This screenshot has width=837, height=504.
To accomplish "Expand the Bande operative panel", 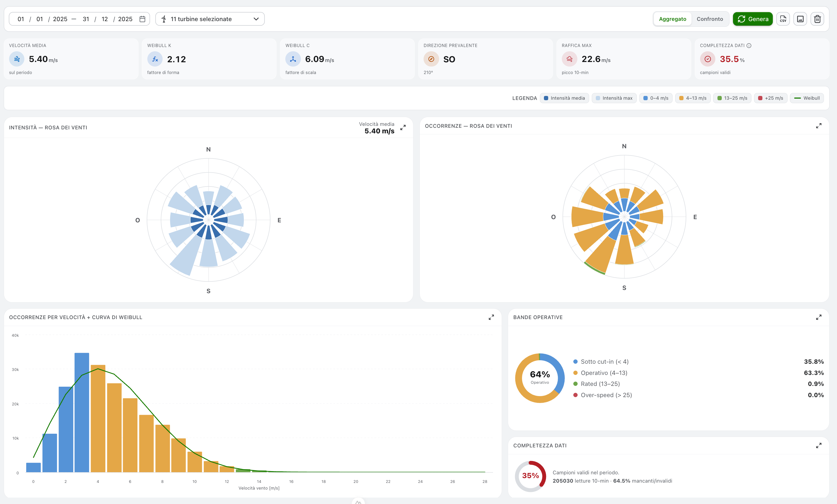I will point(819,317).
